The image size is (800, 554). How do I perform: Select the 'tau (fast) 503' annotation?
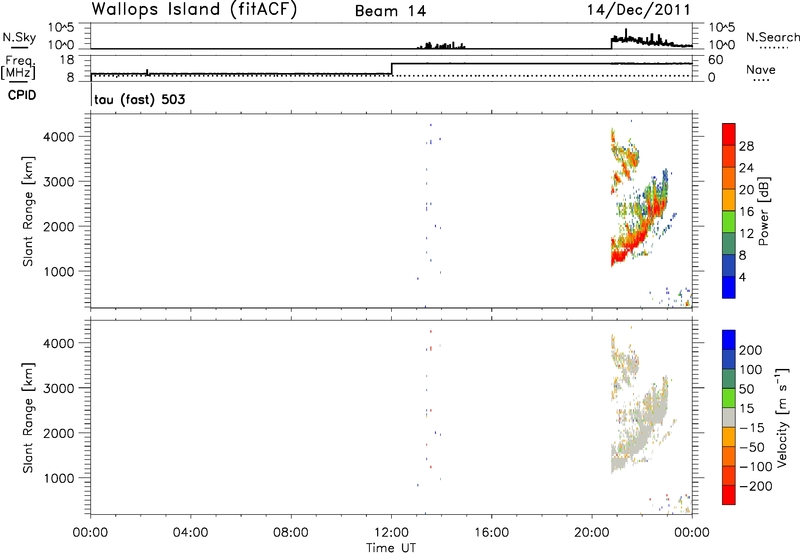(139, 99)
